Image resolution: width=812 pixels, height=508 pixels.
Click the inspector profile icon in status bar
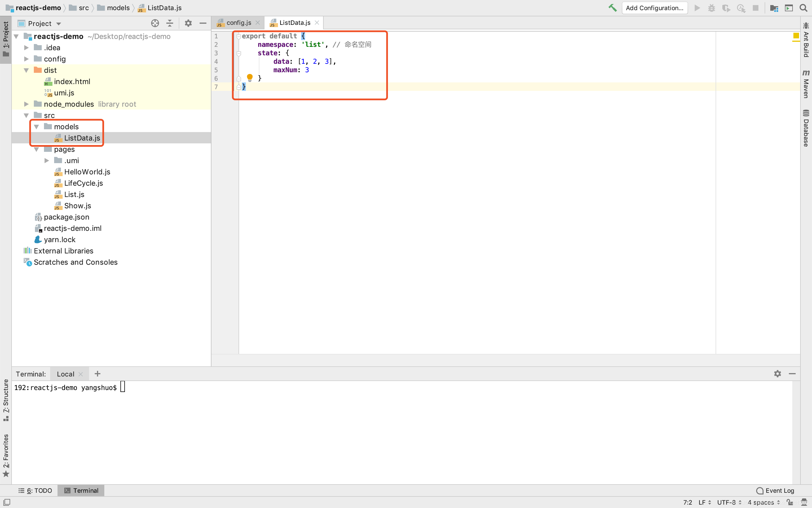804,502
